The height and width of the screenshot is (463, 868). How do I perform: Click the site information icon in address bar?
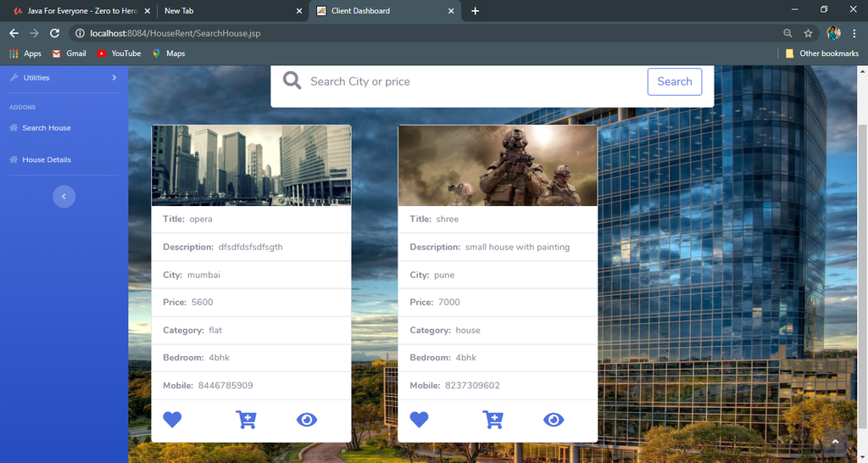pyautogui.click(x=81, y=33)
